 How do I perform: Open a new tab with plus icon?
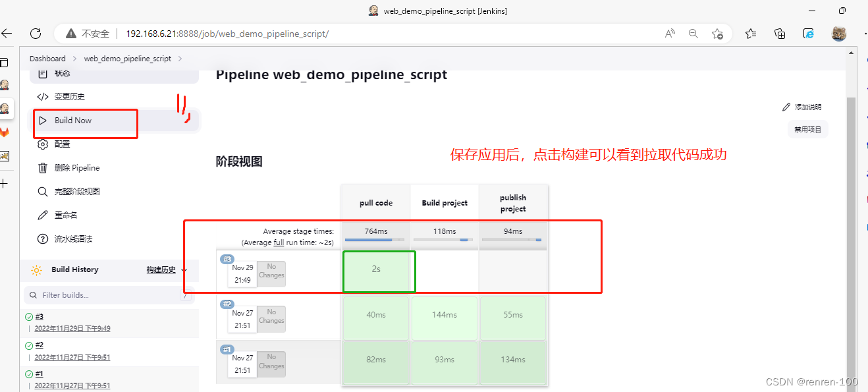tap(4, 183)
